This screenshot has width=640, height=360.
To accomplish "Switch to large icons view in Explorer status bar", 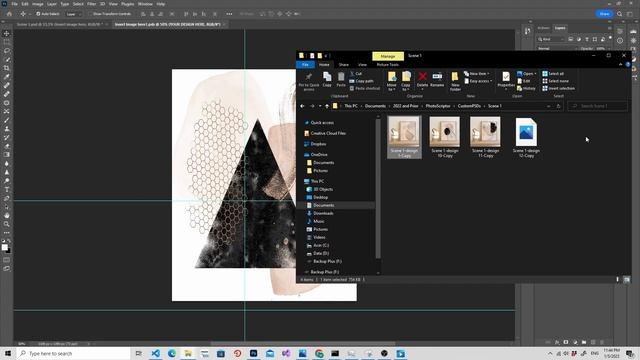I will pos(627,280).
